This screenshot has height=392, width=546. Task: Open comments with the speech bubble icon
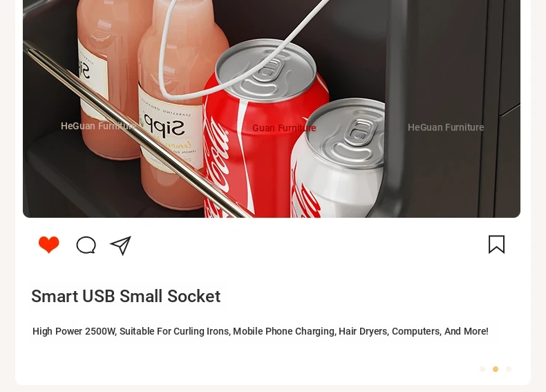(86, 245)
